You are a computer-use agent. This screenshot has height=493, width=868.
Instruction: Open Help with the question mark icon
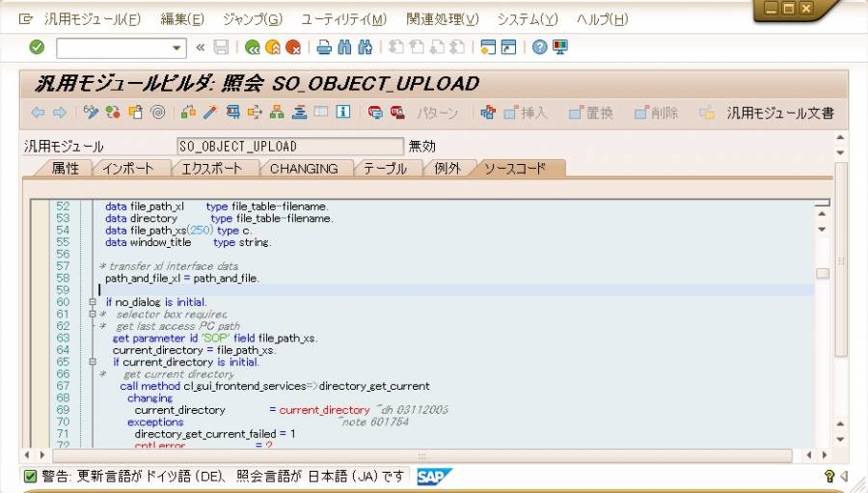(x=540, y=47)
